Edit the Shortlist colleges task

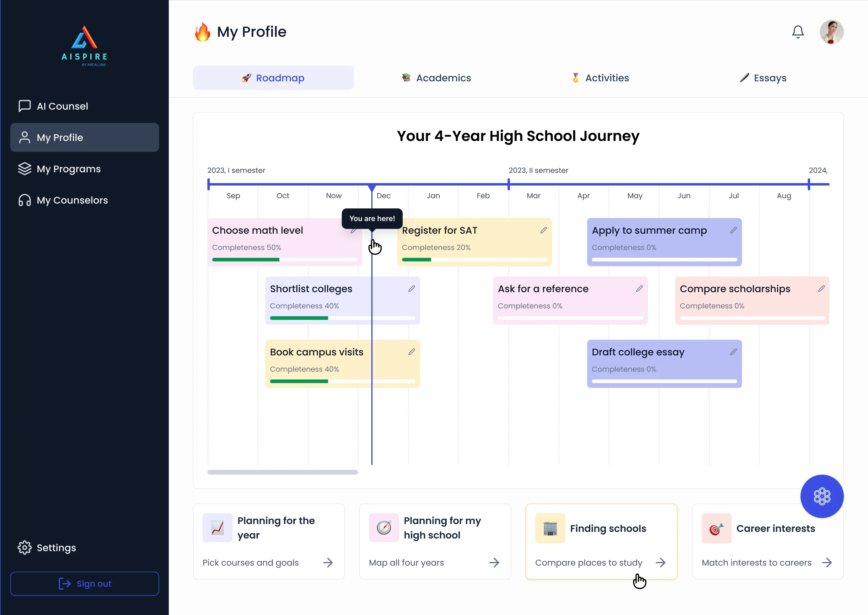tap(411, 289)
